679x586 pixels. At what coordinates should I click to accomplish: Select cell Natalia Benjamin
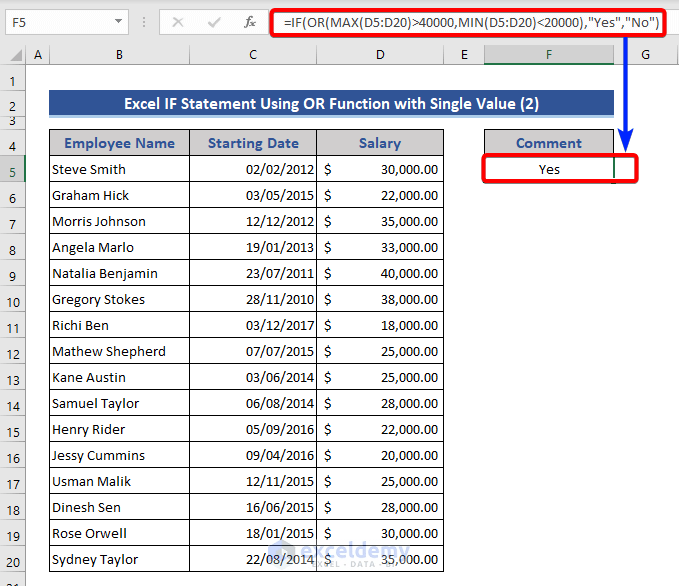(120, 273)
